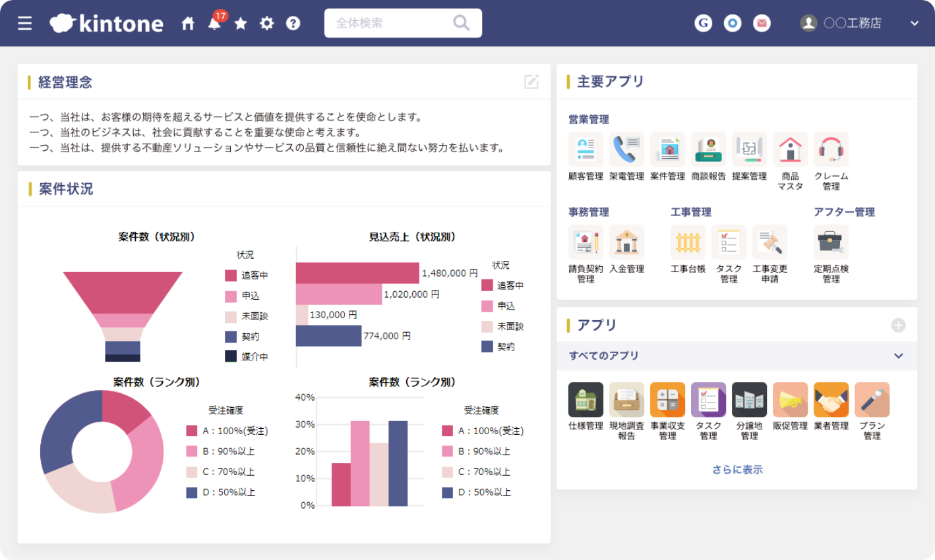Open the 入金管理 app
The height and width of the screenshot is (560, 935).
pos(626,242)
